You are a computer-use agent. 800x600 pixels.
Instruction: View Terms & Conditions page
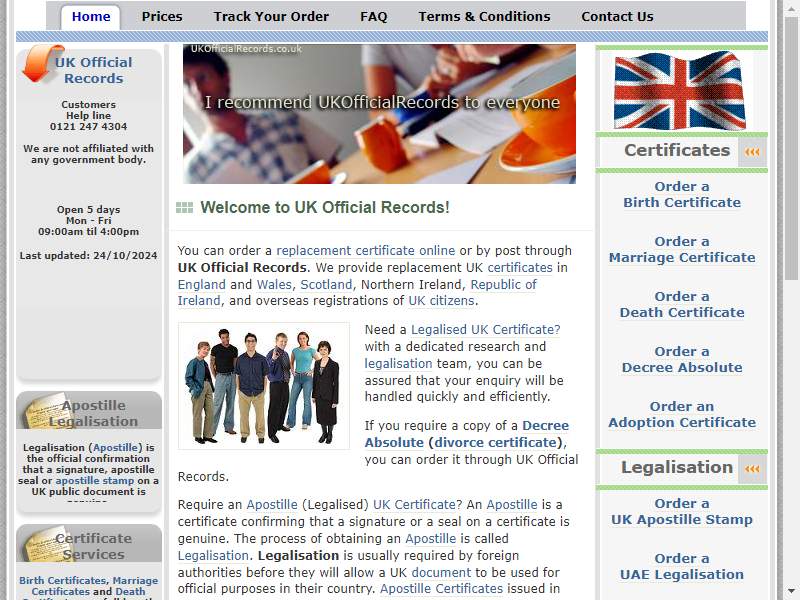click(x=484, y=17)
